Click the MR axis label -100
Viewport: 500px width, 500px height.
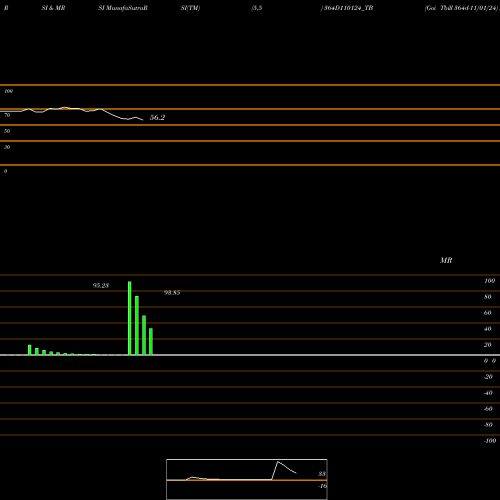pos(490,441)
